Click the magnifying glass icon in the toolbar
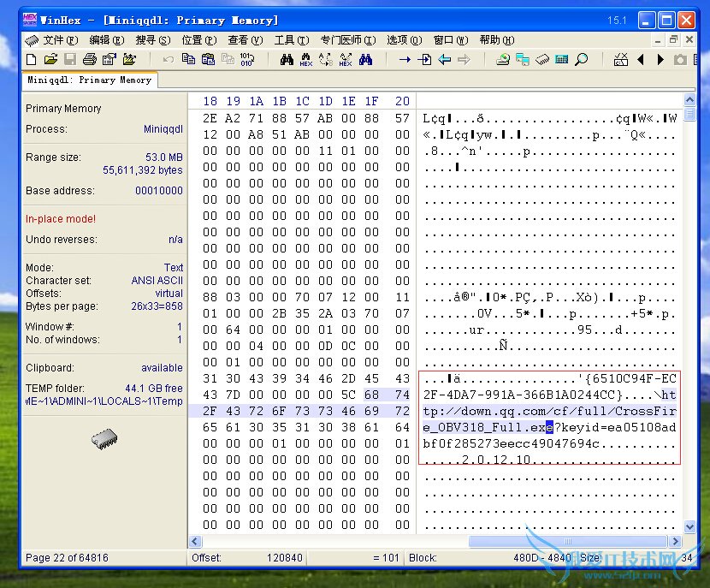The image size is (710, 588). [x=582, y=59]
